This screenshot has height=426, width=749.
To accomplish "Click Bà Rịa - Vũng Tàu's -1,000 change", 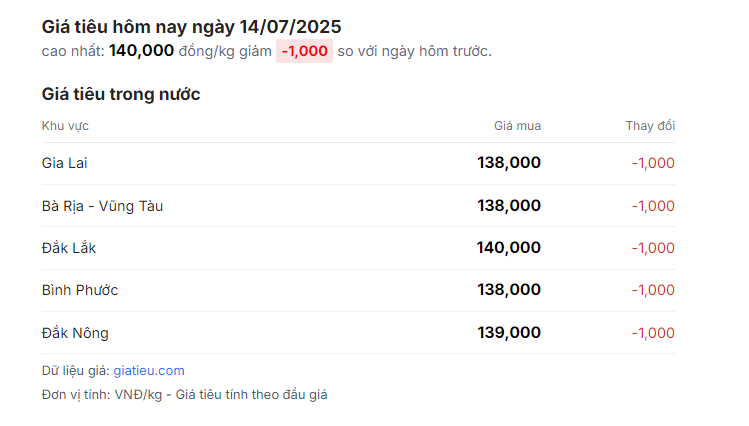I will (x=653, y=206).
